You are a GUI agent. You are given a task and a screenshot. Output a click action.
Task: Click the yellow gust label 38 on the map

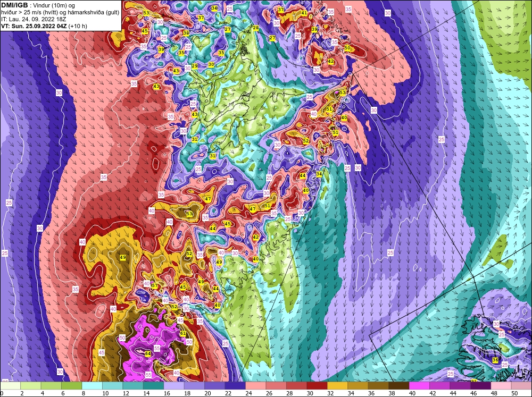(186, 33)
